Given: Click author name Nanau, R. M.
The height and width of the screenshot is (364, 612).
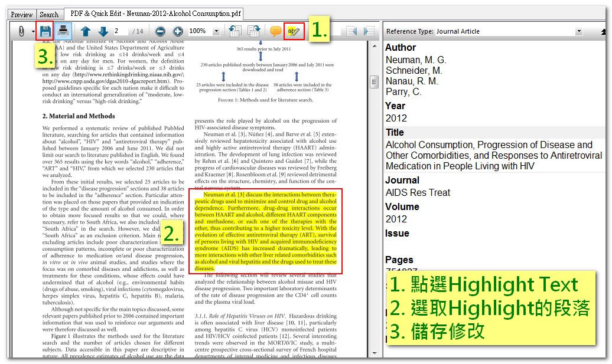Looking at the screenshot, I should click(x=412, y=81).
